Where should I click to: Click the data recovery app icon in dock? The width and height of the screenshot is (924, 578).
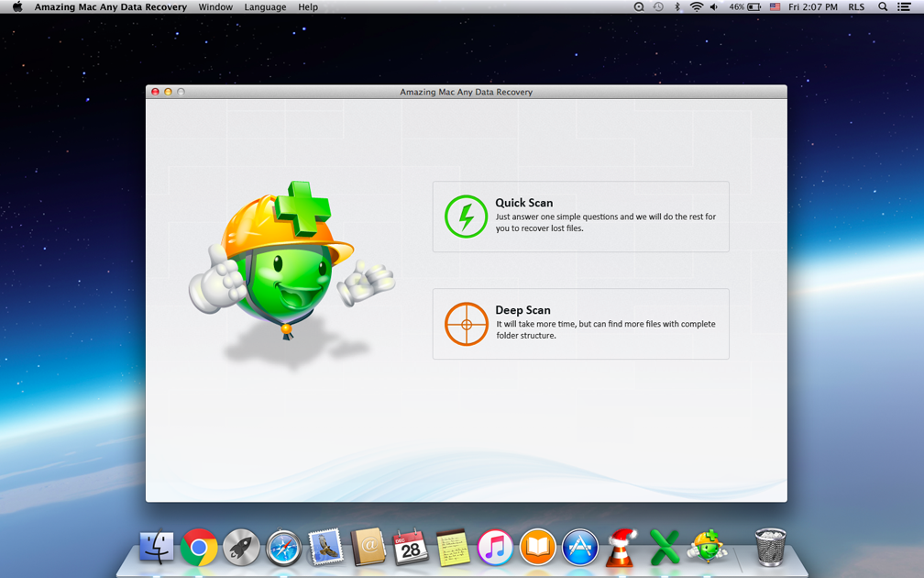[x=707, y=548]
